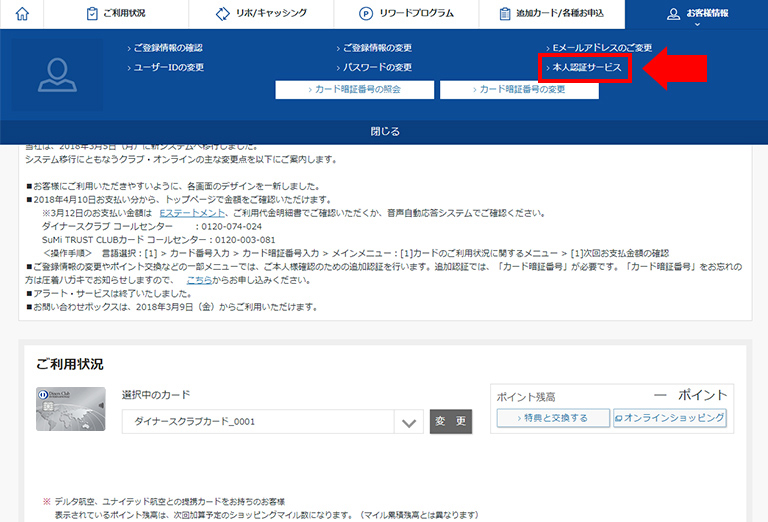Open Eメールアドレスのご変更 link
Screen dimensions: 768x522
pos(600,48)
